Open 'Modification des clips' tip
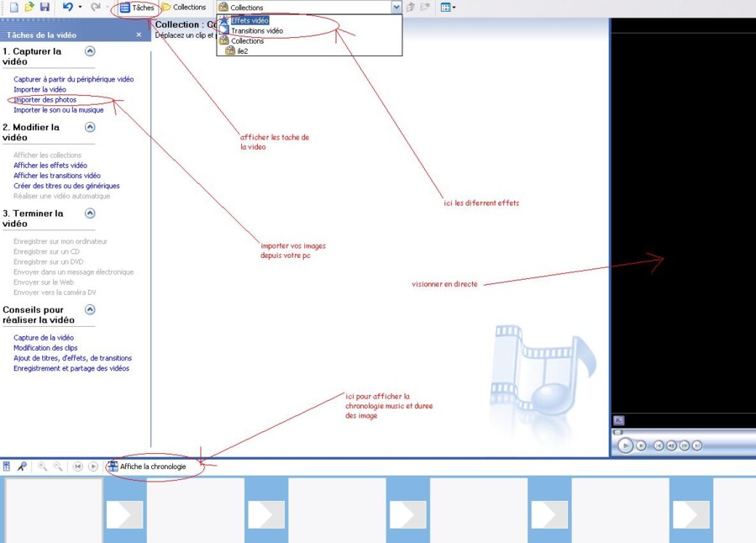This screenshot has width=756, height=543. [45, 348]
